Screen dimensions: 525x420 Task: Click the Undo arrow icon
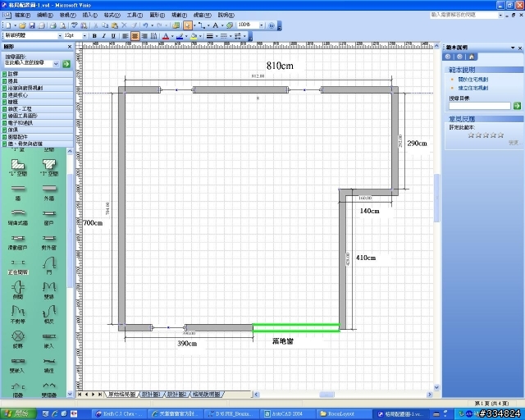click(146, 25)
